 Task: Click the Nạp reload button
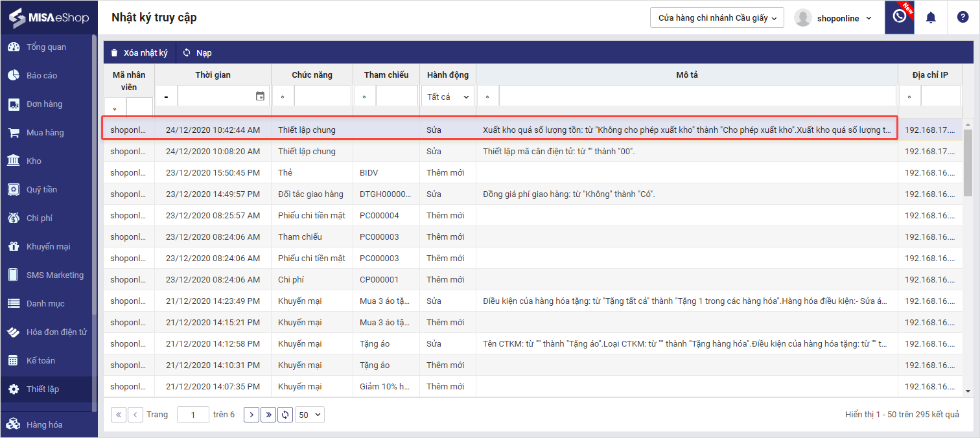(x=198, y=53)
